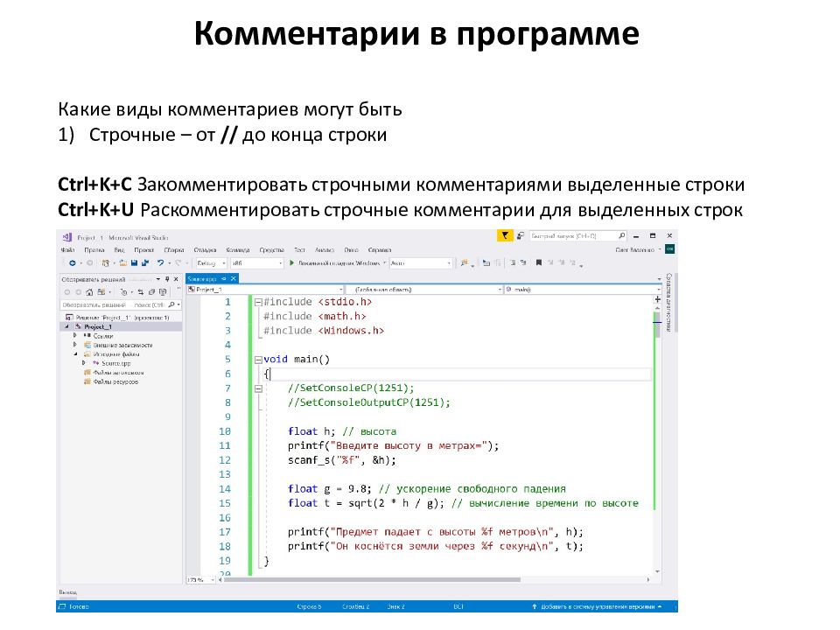Toggle pin on the Source.cpp tab

click(224, 278)
